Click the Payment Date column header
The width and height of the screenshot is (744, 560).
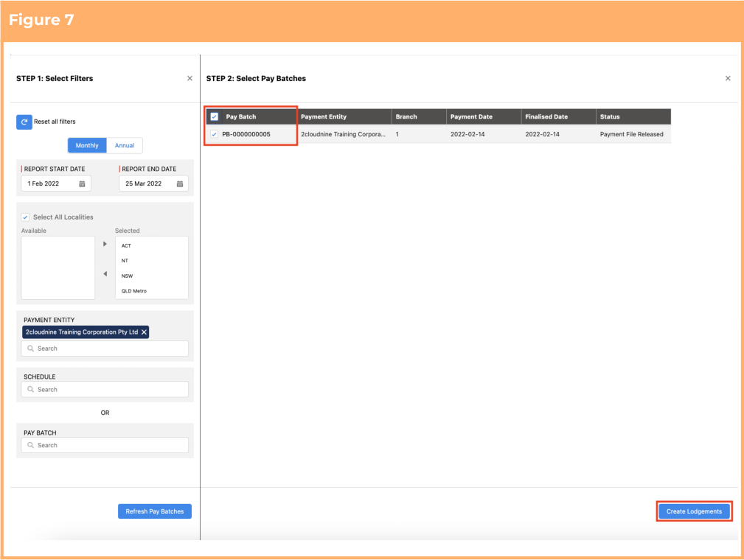pyautogui.click(x=471, y=116)
